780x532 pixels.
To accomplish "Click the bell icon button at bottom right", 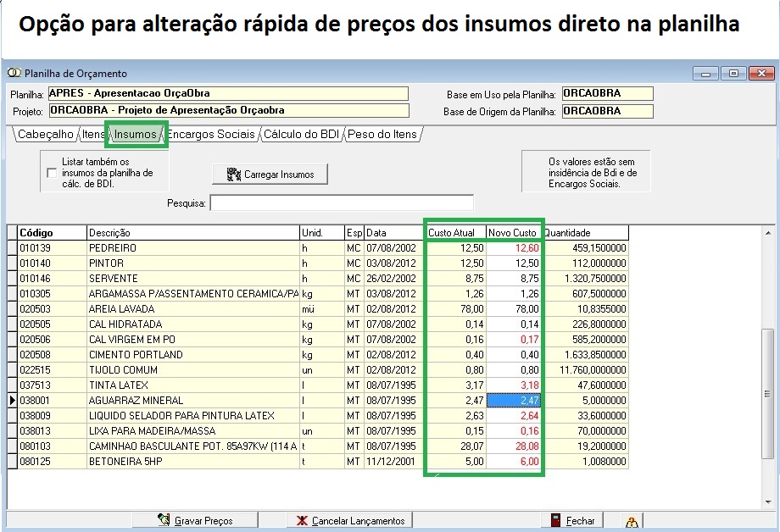I will click(632, 520).
